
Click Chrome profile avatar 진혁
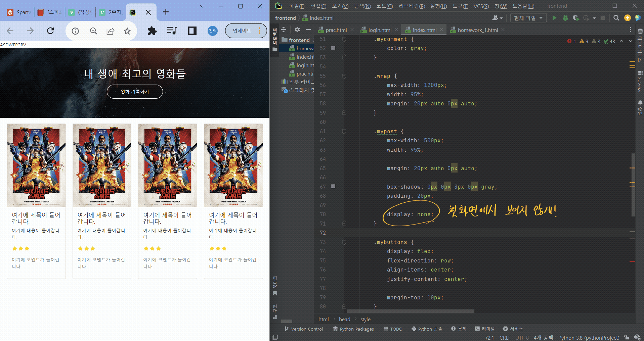[213, 31]
